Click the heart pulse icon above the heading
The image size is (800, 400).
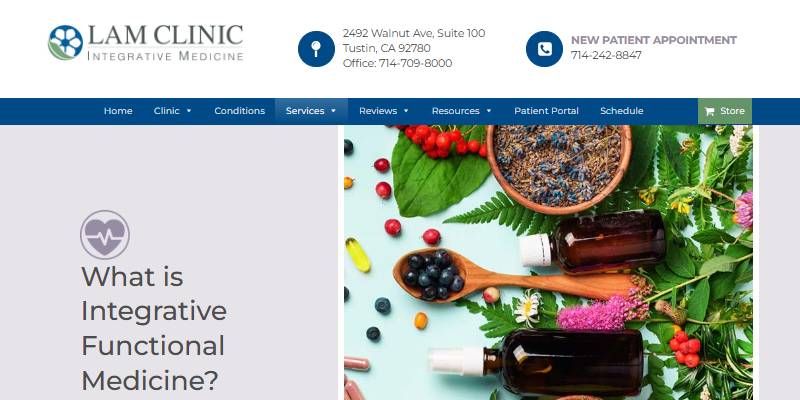coord(105,235)
